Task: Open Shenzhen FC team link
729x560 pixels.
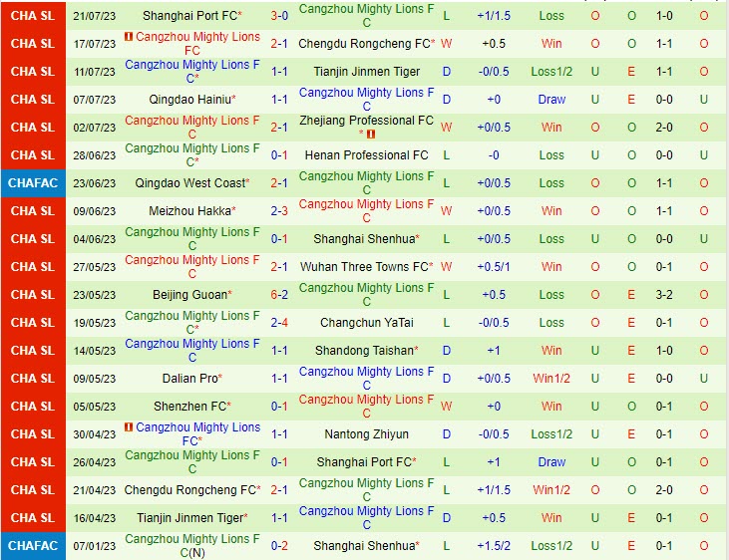Action: click(190, 407)
